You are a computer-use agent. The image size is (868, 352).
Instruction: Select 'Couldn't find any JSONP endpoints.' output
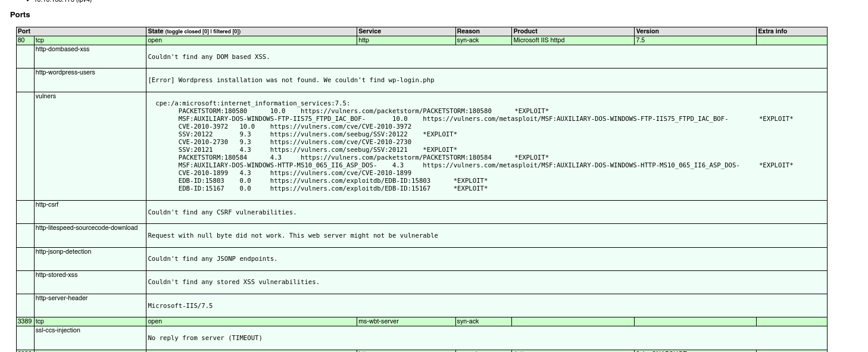click(213, 259)
